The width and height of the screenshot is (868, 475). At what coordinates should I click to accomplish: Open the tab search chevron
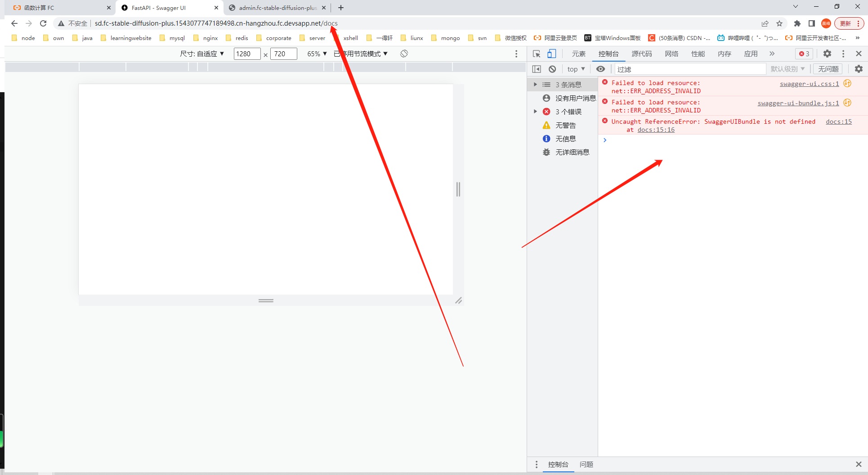[796, 7]
